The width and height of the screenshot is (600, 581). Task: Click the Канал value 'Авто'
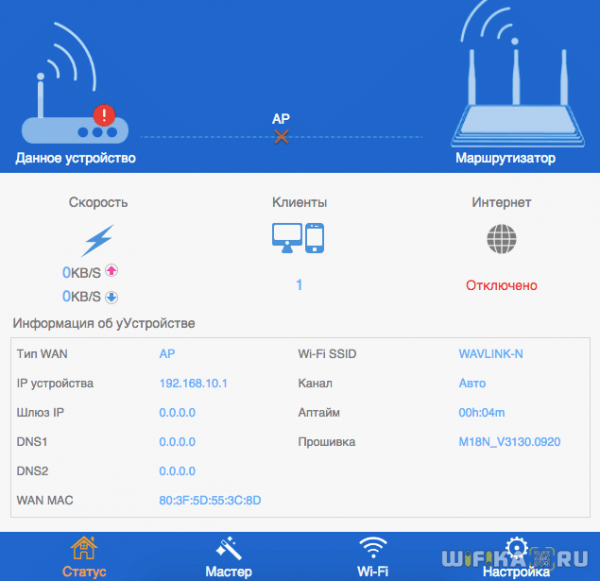pos(472,383)
